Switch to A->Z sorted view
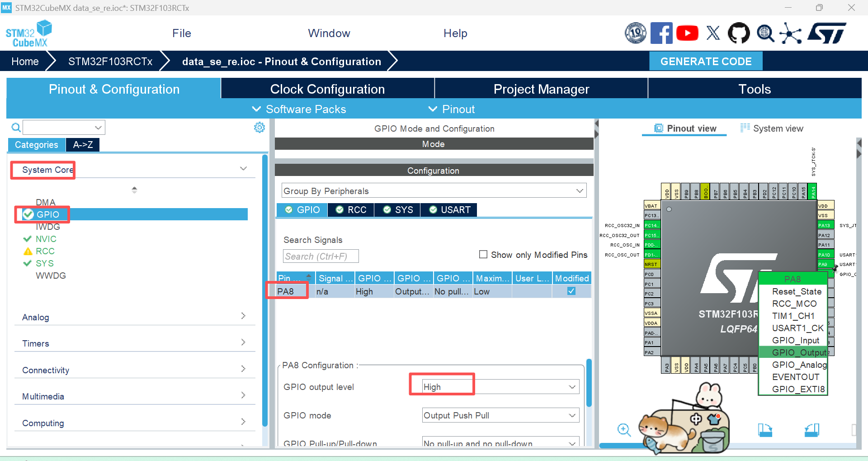The width and height of the screenshot is (868, 461). 83,145
